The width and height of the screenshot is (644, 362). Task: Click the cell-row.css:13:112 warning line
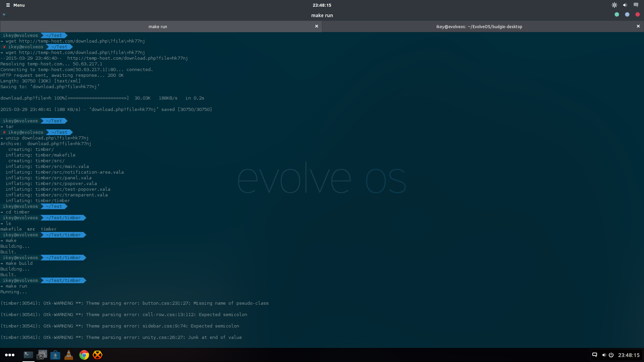coord(124,315)
